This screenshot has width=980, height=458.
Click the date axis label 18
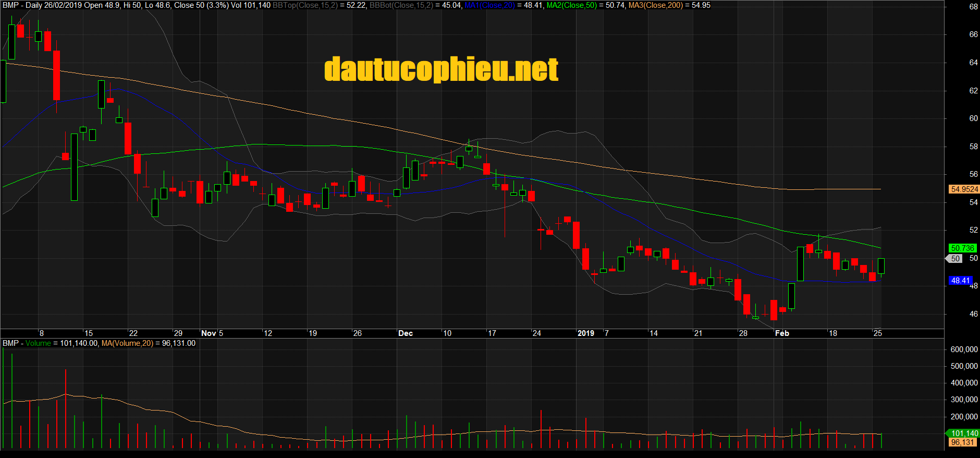click(x=833, y=333)
